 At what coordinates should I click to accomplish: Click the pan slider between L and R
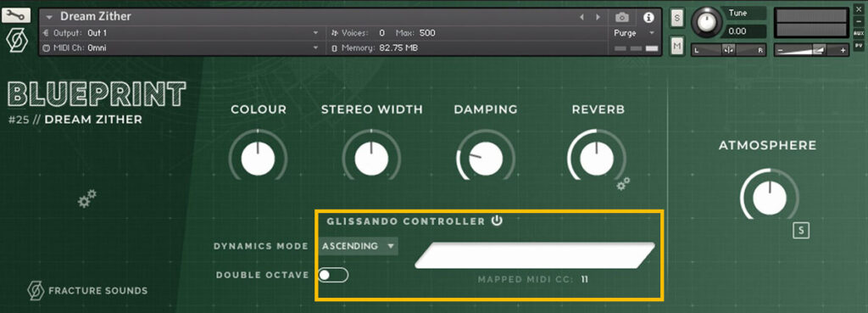(728, 50)
